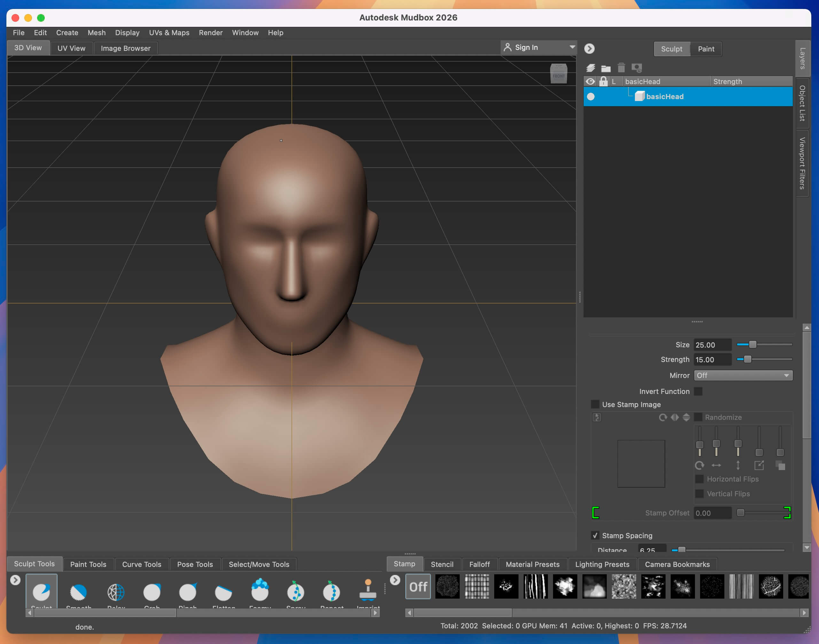Enable the Invert Function checkbox

pyautogui.click(x=699, y=391)
